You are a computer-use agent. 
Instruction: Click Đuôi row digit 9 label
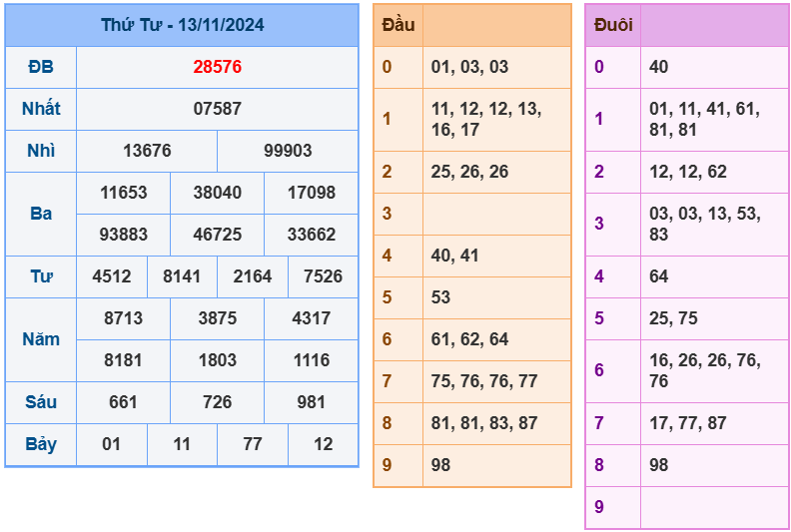599,507
